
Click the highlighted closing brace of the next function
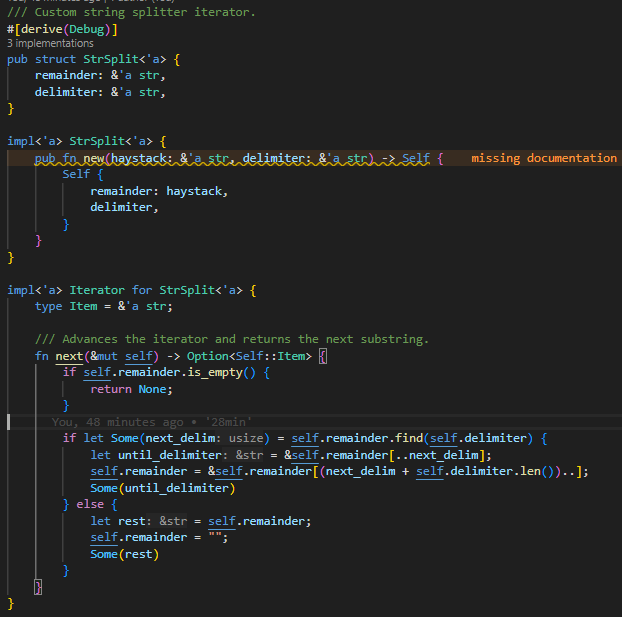[38, 587]
